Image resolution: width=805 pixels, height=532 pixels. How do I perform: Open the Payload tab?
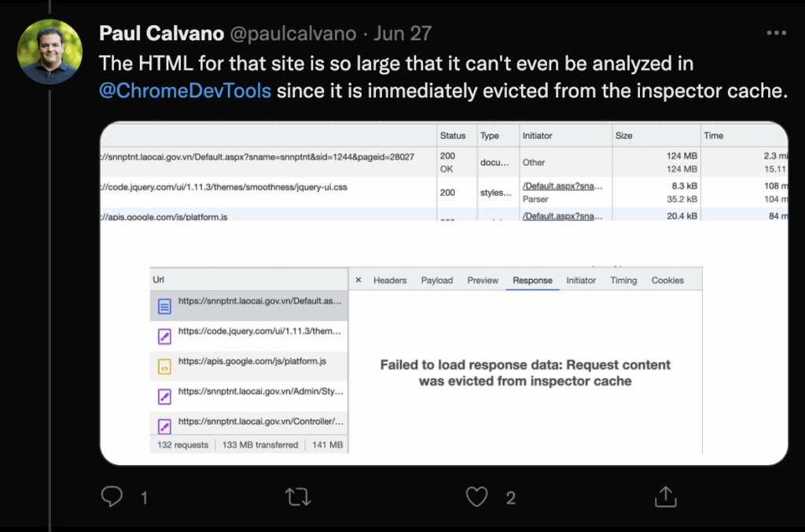(x=437, y=280)
